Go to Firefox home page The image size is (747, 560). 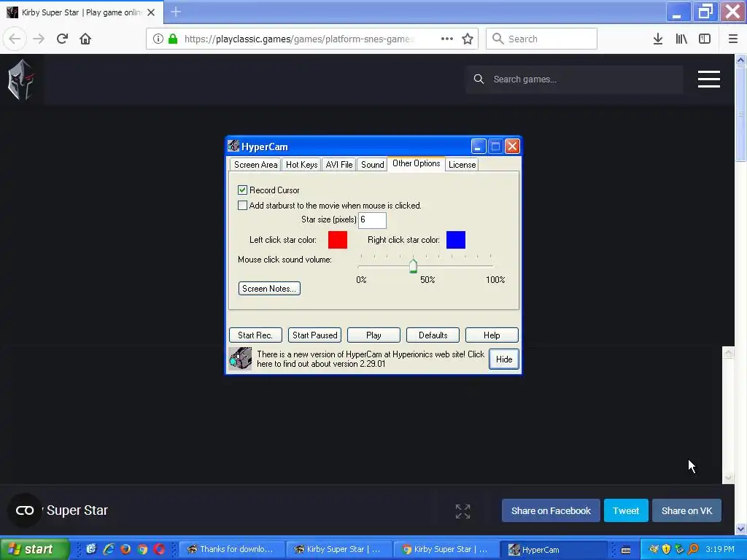[x=85, y=39]
